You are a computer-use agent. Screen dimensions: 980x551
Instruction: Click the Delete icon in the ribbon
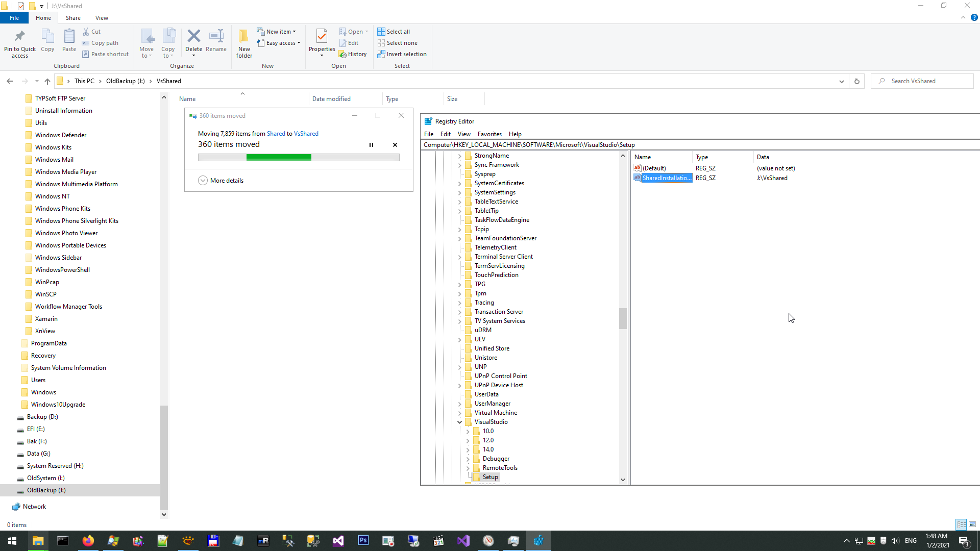193,37
